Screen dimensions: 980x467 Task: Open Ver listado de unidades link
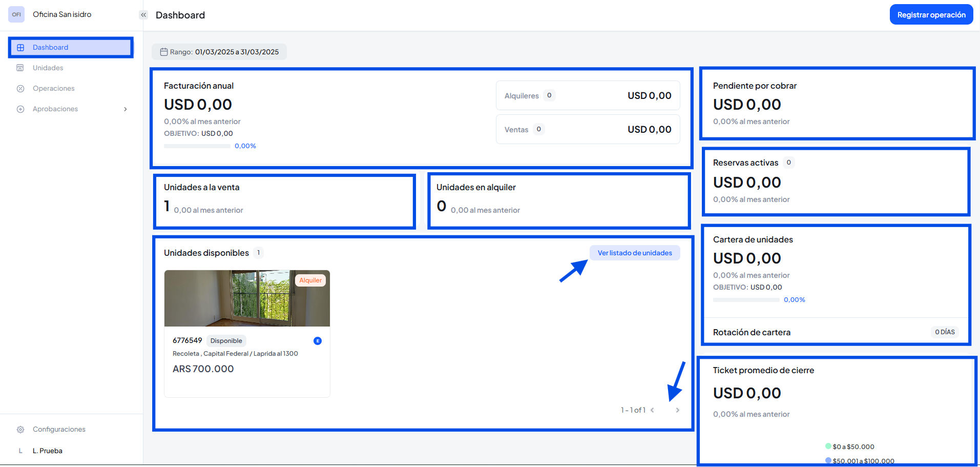pos(634,253)
